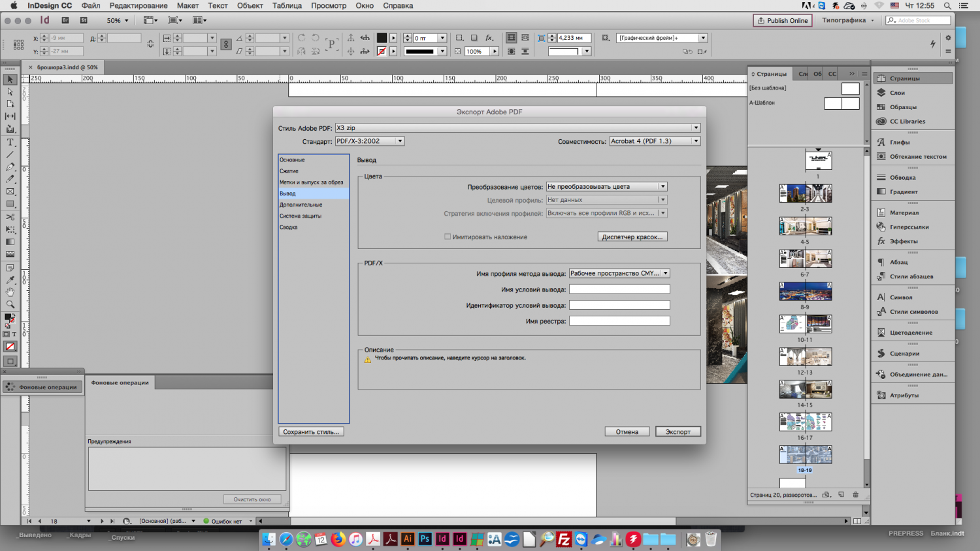Open the Обводка stroke panel

tap(902, 178)
